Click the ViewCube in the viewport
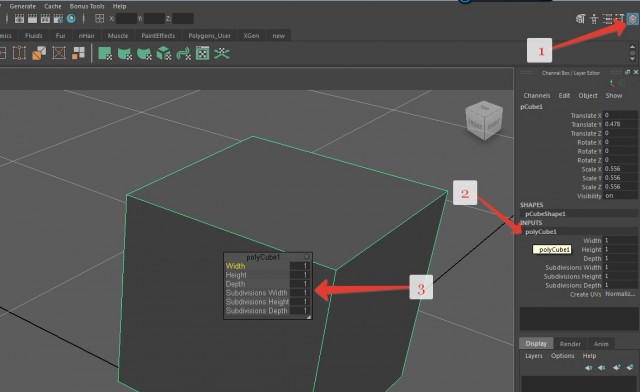Screen dimensions: 640x392 (484, 121)
